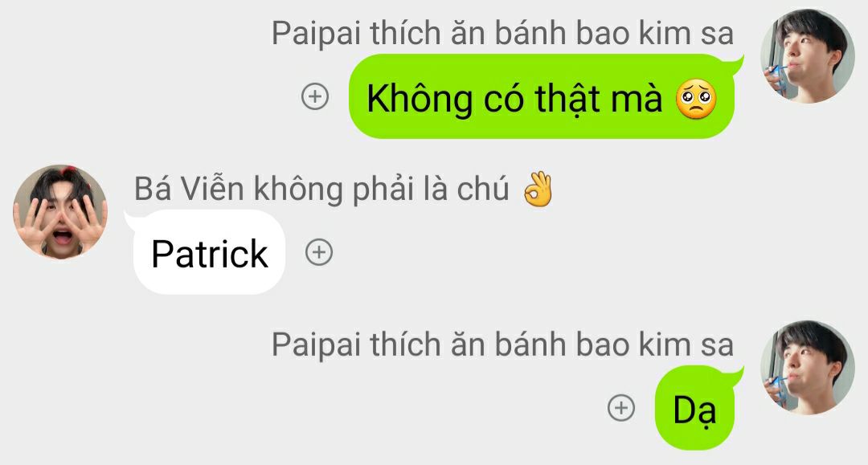
Task: Open Bá Viễn's profile picture with raised hands
Action: pyautogui.click(x=60, y=212)
